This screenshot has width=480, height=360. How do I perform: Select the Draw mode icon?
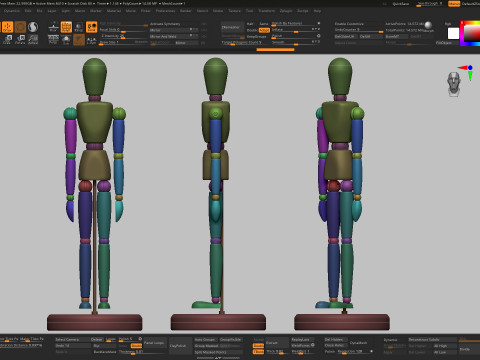(x=7, y=27)
